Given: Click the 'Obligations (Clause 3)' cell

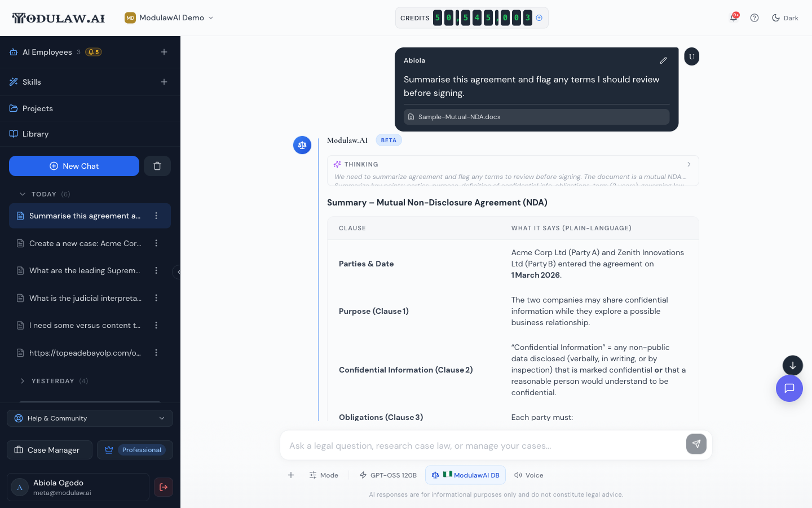Looking at the screenshot, I should click(x=381, y=417).
